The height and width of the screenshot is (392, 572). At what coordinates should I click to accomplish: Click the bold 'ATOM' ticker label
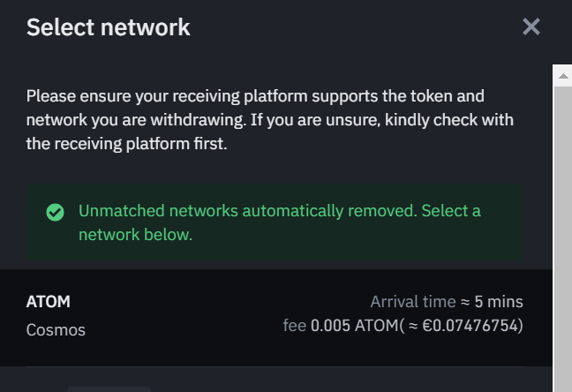coord(49,302)
